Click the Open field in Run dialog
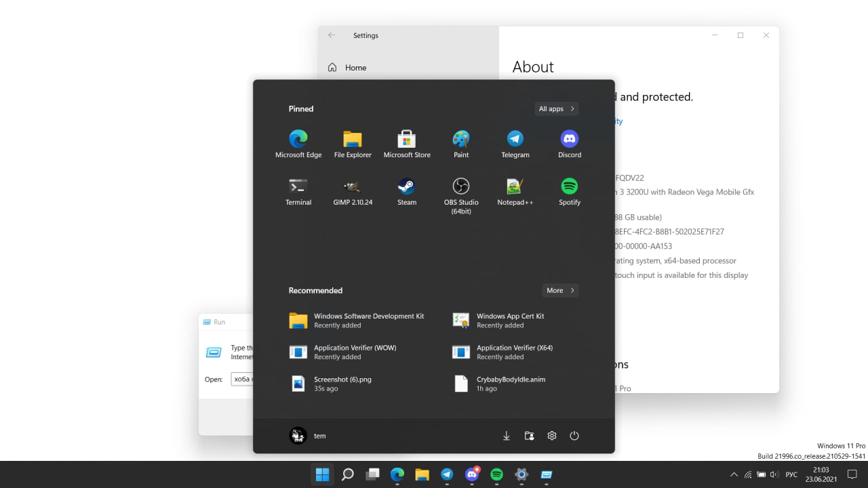The image size is (868, 488). 242,380
